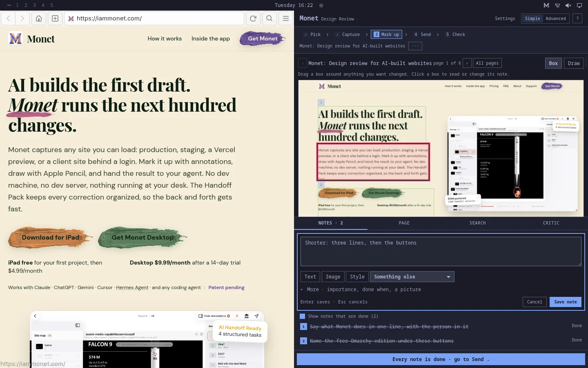This screenshot has width=588, height=368.
Task: Open the browser home page
Action: coord(39,18)
